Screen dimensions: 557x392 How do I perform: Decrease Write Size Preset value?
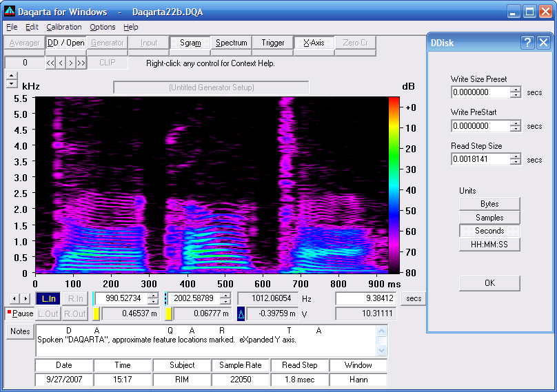(516, 95)
